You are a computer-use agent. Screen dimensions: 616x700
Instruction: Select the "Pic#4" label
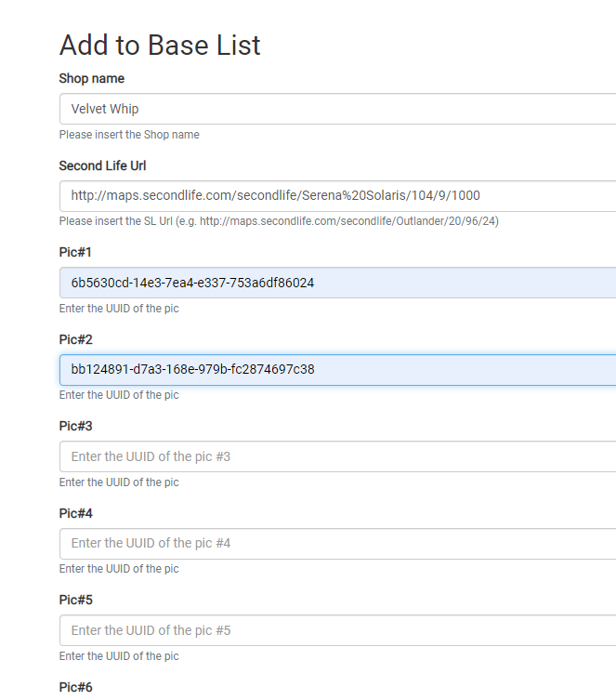point(75,513)
